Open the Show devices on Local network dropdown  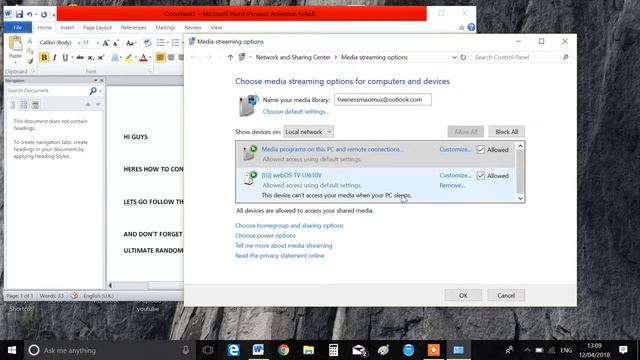click(309, 132)
